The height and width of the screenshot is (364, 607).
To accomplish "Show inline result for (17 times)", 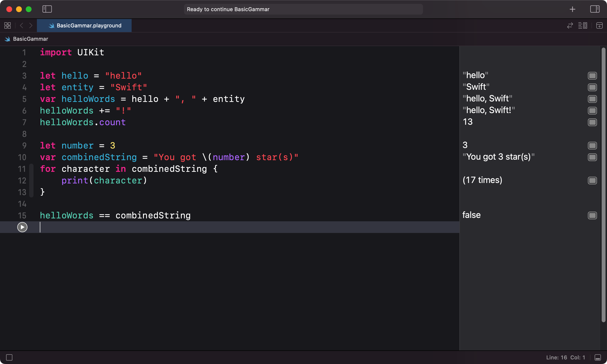I will [592, 181].
